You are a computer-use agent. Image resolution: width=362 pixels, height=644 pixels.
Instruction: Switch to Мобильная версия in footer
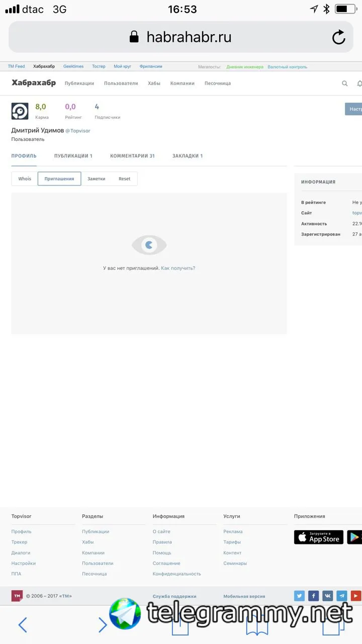pyautogui.click(x=244, y=597)
